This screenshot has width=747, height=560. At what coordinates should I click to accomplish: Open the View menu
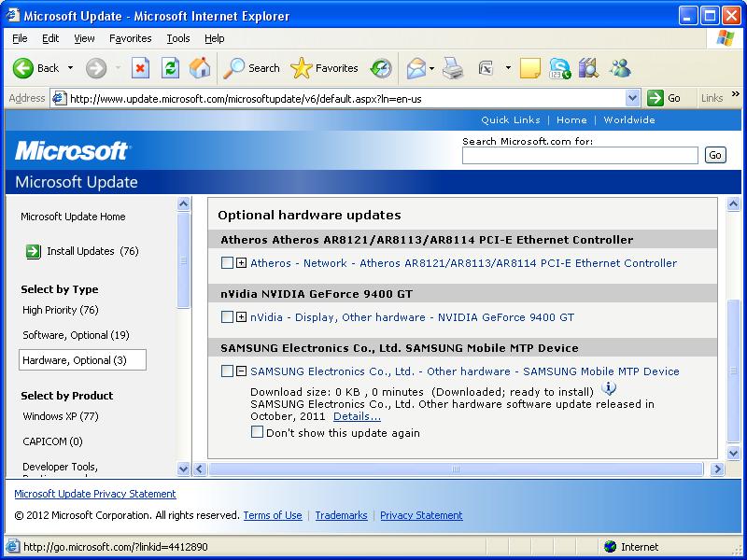tap(84, 38)
